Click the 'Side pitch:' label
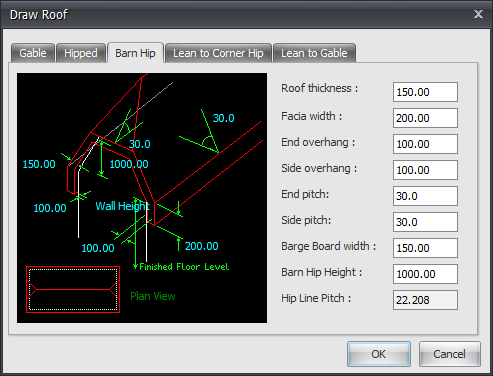Image resolution: width=493 pixels, height=376 pixels. tap(306, 220)
